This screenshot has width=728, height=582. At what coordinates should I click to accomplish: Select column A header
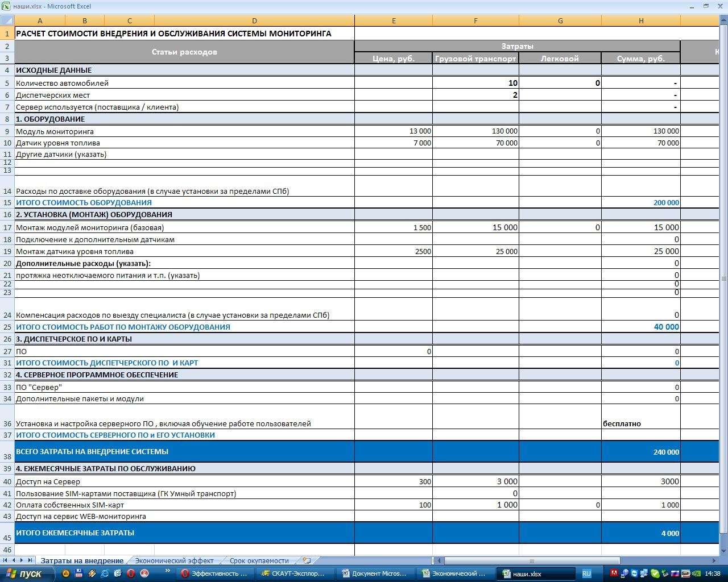(40, 21)
